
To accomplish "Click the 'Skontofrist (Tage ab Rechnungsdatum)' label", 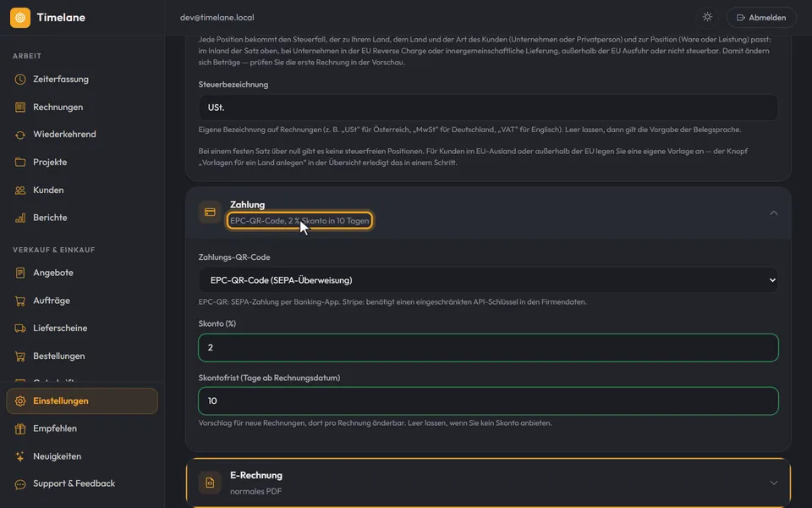I will [269, 378].
